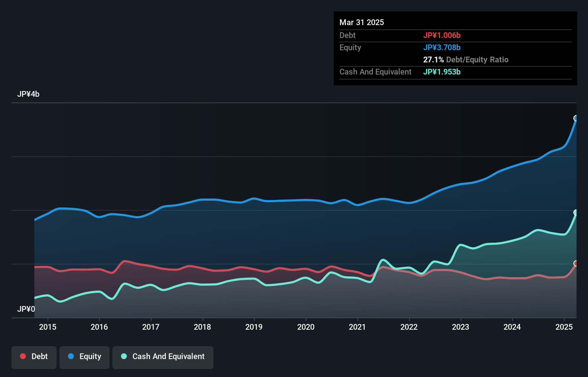
Task: Click the 2017 x-axis label
Action: [x=151, y=327]
